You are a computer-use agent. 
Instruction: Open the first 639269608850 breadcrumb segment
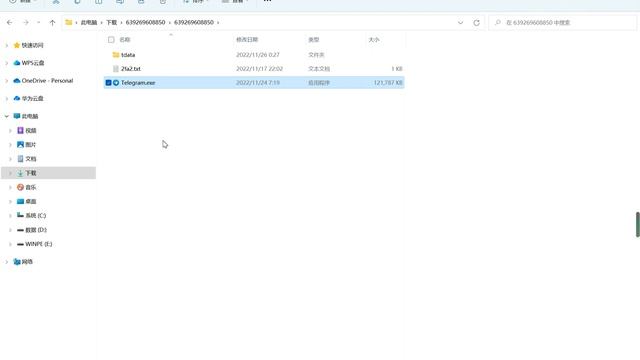145,22
